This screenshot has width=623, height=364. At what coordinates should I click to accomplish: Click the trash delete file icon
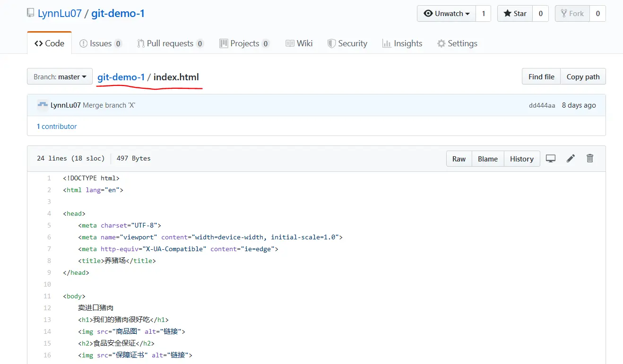click(x=590, y=159)
